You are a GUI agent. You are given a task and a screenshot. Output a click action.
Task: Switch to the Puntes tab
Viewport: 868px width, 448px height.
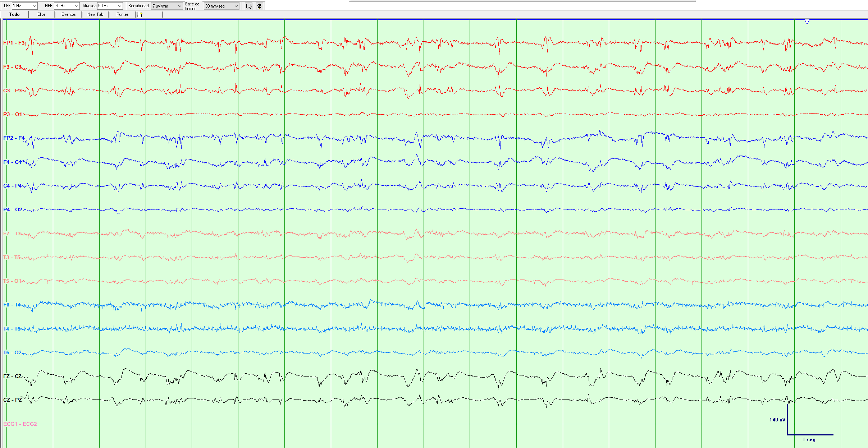(x=122, y=14)
